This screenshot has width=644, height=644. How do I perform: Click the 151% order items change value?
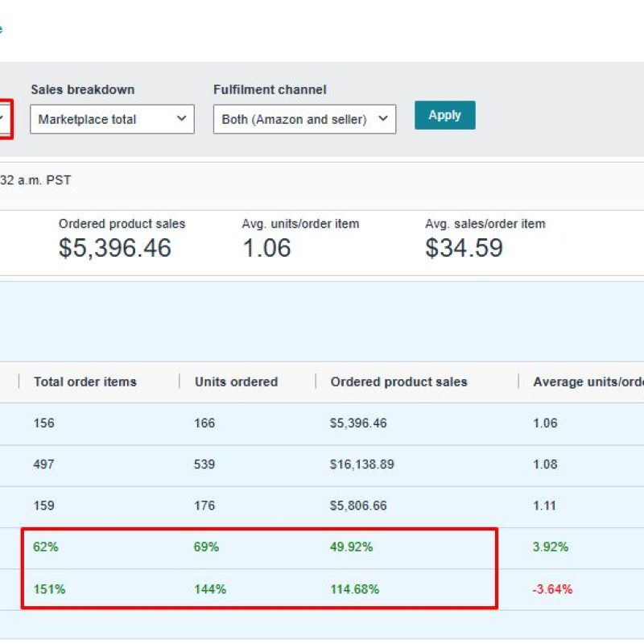(x=49, y=589)
